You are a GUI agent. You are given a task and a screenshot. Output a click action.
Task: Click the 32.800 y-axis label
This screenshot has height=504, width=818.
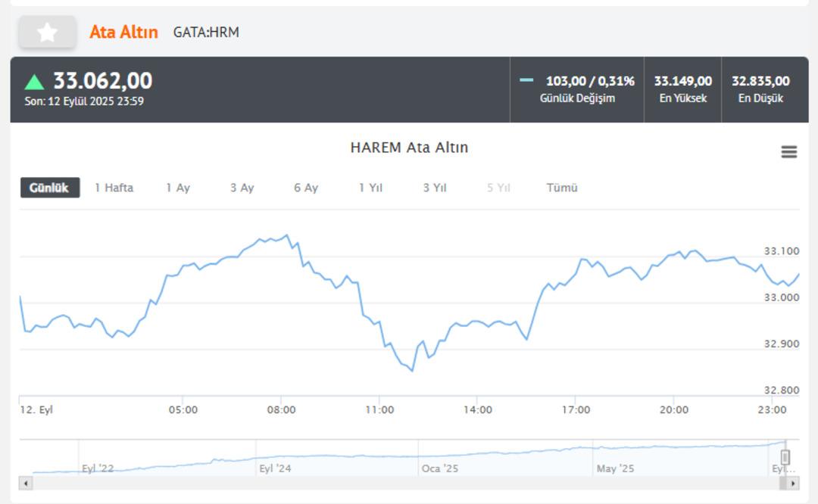click(x=782, y=390)
